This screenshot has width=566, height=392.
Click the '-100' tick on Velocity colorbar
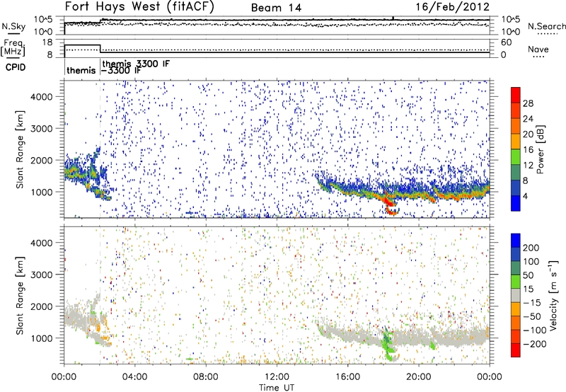point(535,330)
